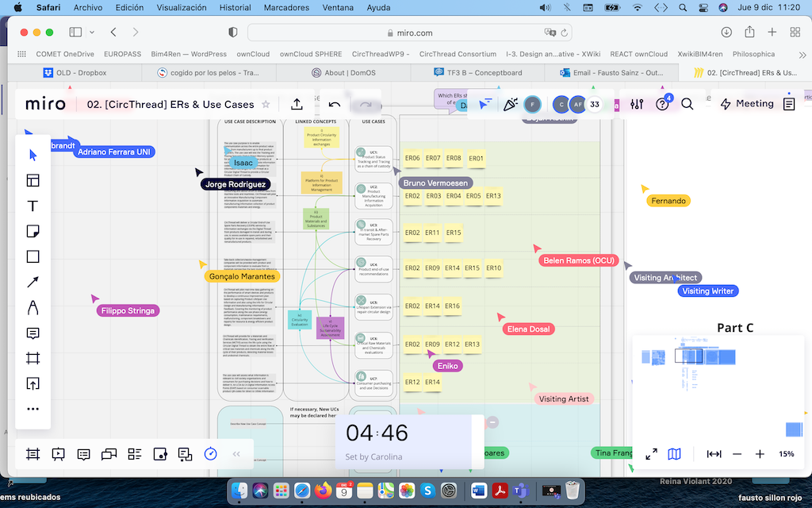Zoom in with the plus button

760,454
